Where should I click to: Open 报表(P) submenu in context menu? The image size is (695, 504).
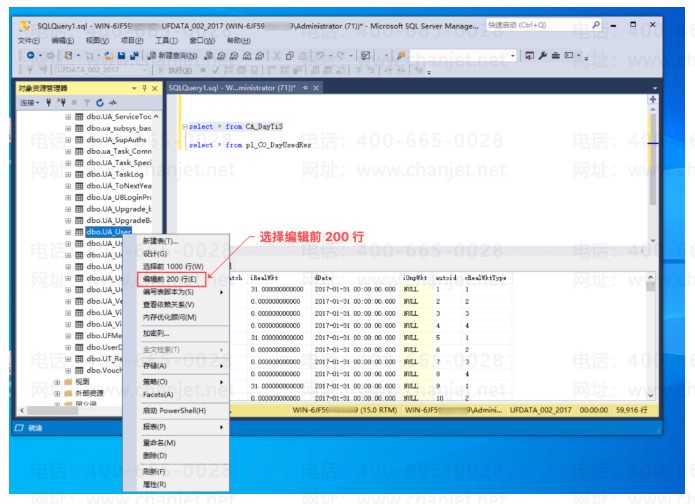click(x=176, y=427)
